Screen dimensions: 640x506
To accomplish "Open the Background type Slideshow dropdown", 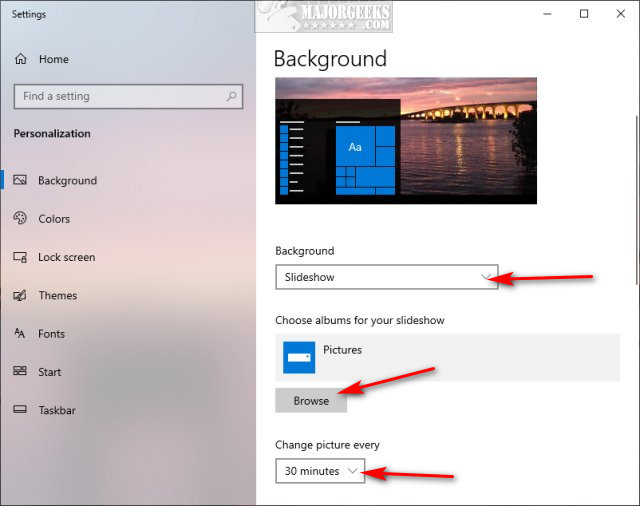I will (x=386, y=277).
